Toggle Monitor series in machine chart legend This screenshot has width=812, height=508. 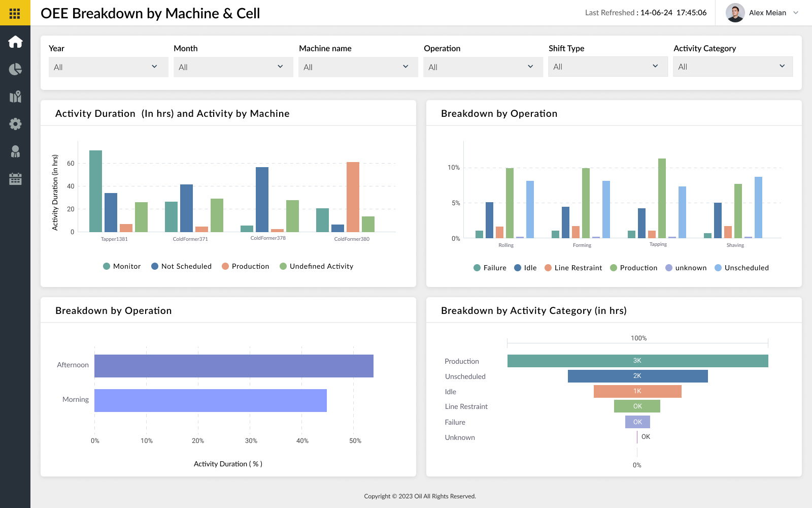(122, 266)
